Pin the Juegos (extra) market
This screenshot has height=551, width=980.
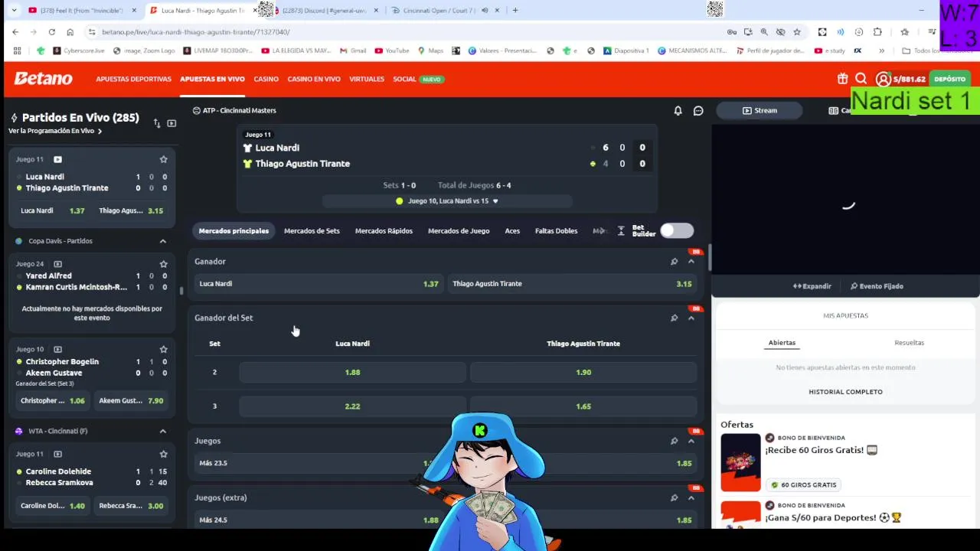(674, 497)
